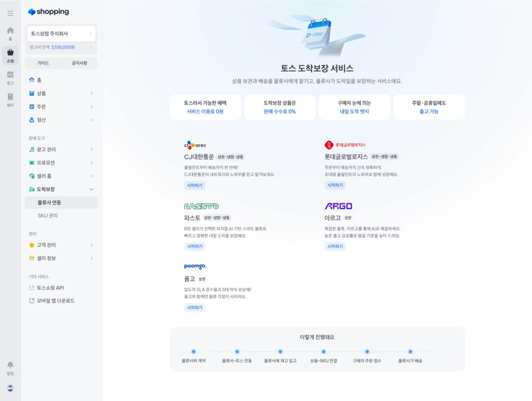Viewport: 532px width, 401px height.
Task: Click the 내일 도착 뱃지 benefit card
Action: (x=355, y=107)
